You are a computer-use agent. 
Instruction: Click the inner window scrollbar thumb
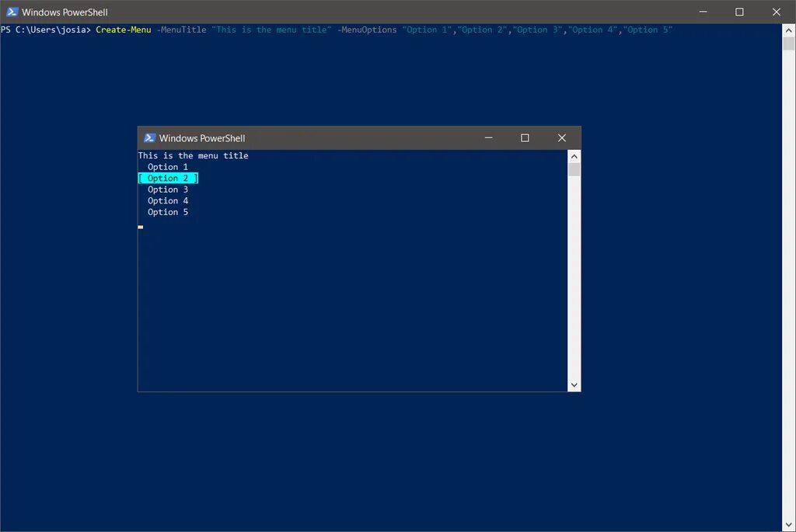click(574, 169)
